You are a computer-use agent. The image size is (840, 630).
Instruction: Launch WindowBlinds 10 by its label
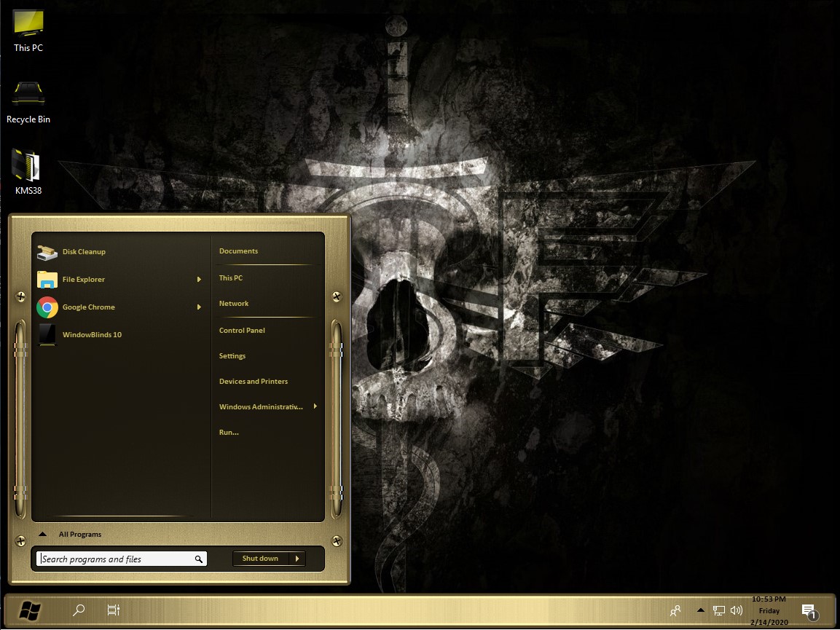coord(92,335)
